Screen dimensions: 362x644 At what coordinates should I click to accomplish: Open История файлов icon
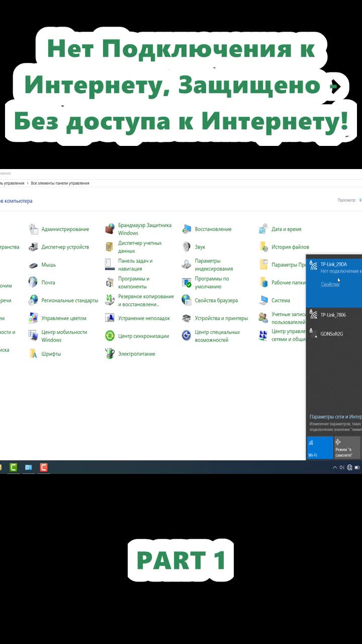coord(263,247)
